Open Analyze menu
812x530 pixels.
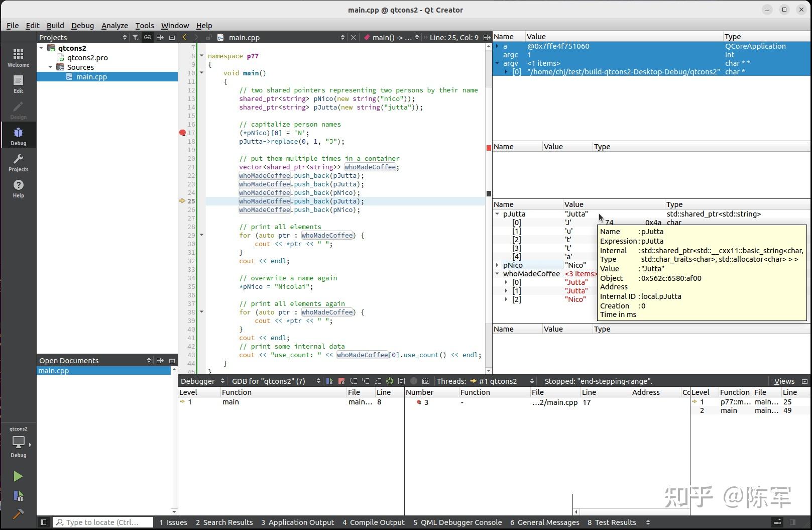pos(114,26)
